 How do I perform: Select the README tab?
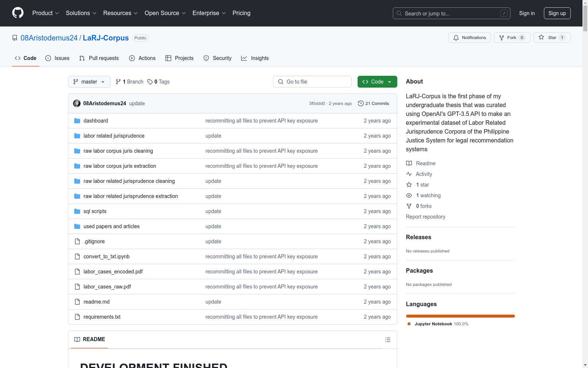(90, 339)
